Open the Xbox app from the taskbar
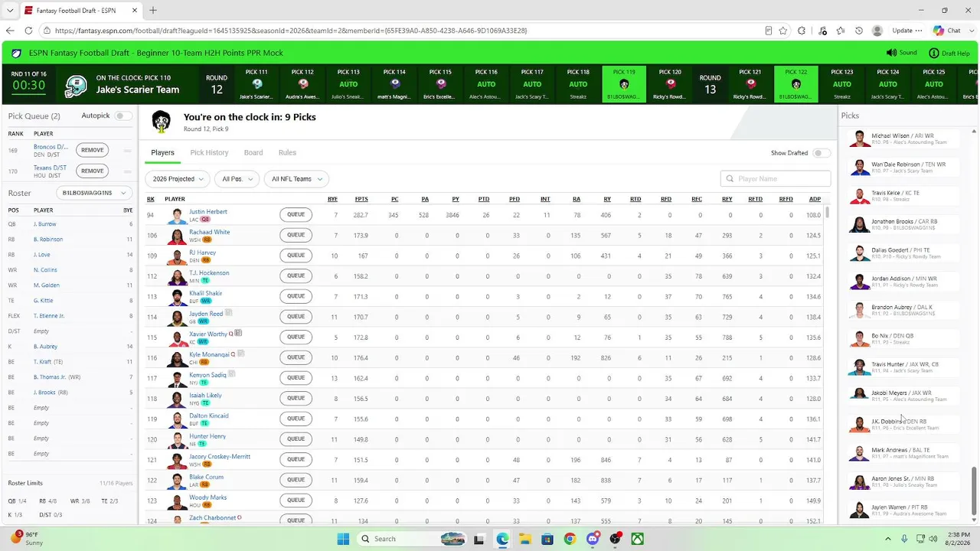Viewport: 980px width, 551px height. click(x=637, y=539)
